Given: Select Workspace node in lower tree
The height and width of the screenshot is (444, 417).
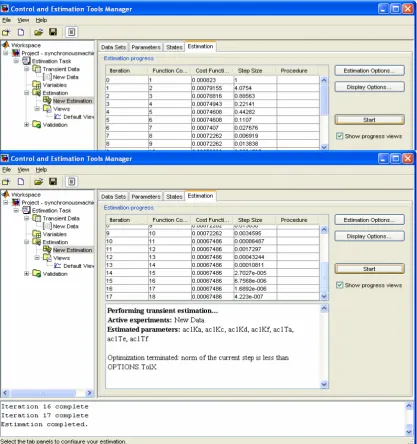Looking at the screenshot, I should point(26,195).
